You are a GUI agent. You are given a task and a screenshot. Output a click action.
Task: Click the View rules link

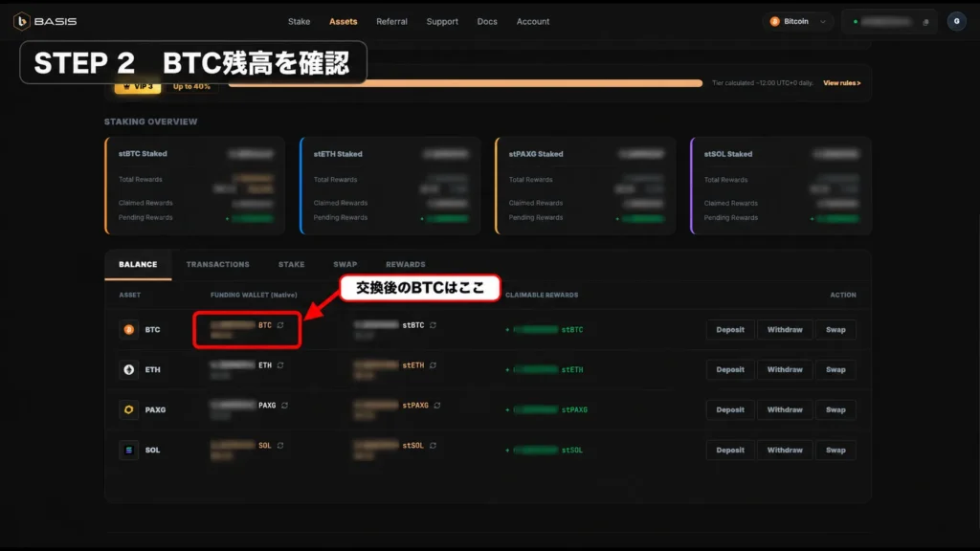pyautogui.click(x=841, y=83)
